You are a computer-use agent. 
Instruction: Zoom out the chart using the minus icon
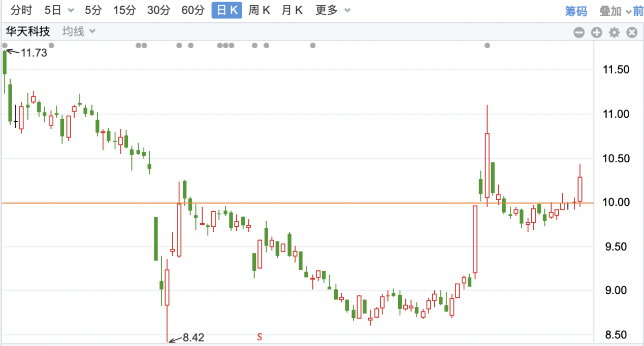pos(578,32)
